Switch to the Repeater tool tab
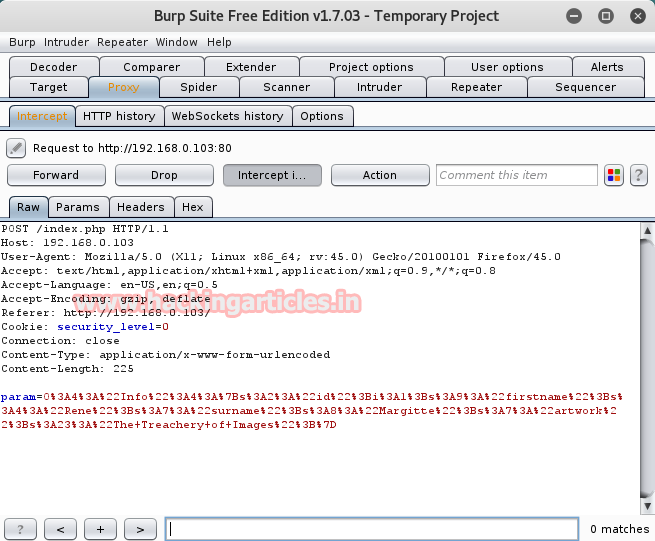The image size is (655, 541). coord(477,87)
